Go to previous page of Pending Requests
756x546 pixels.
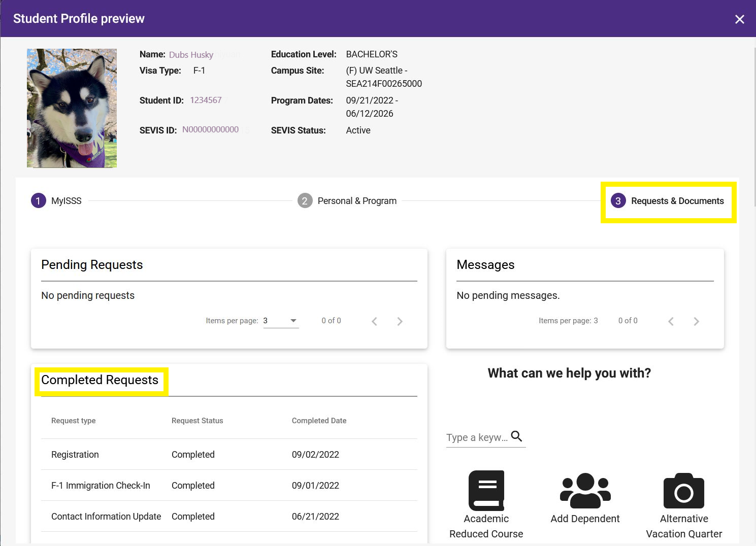[374, 321]
